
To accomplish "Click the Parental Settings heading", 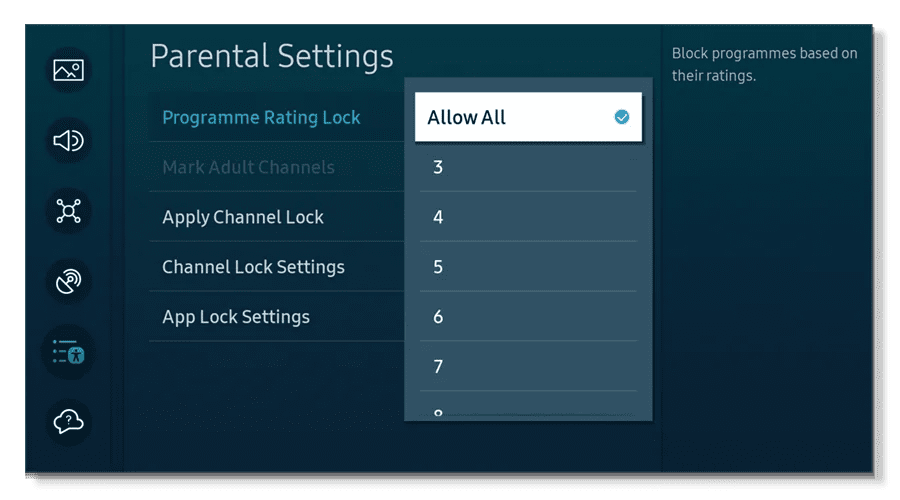I will [272, 55].
